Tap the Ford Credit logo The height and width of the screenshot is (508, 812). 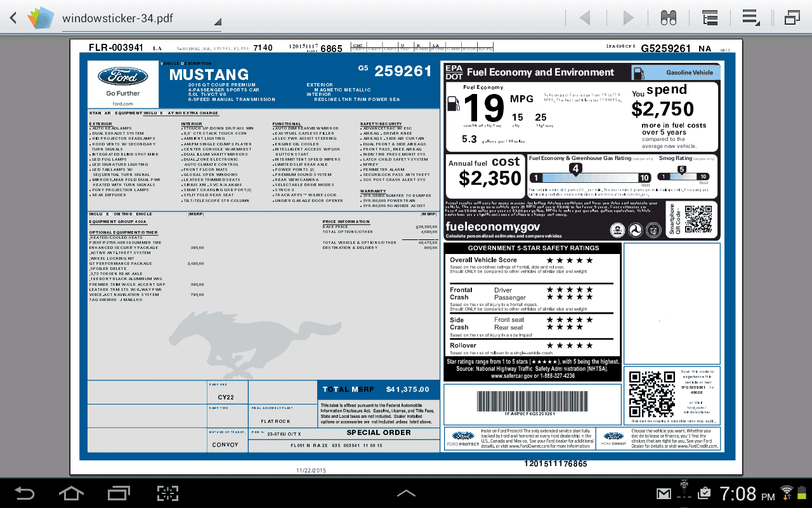613,438
